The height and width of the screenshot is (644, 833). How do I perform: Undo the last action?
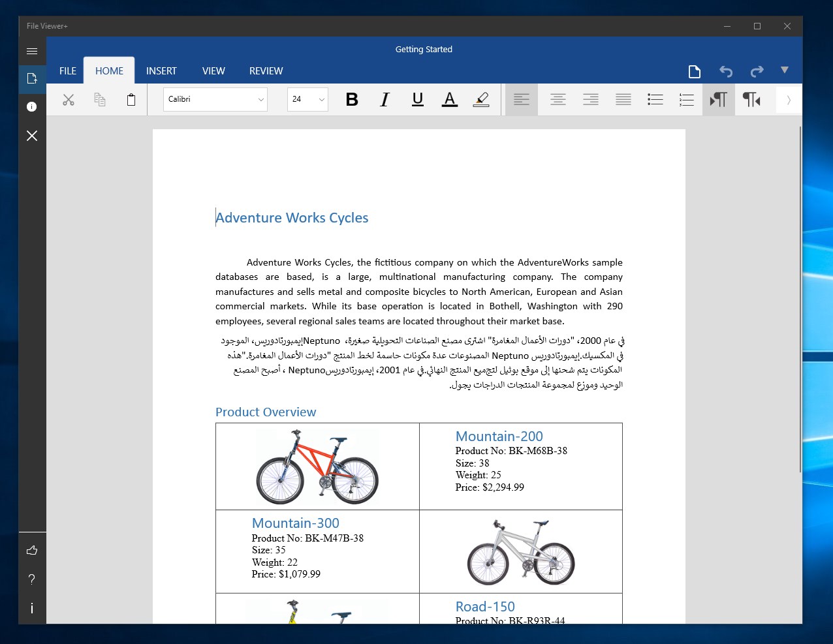tap(726, 71)
